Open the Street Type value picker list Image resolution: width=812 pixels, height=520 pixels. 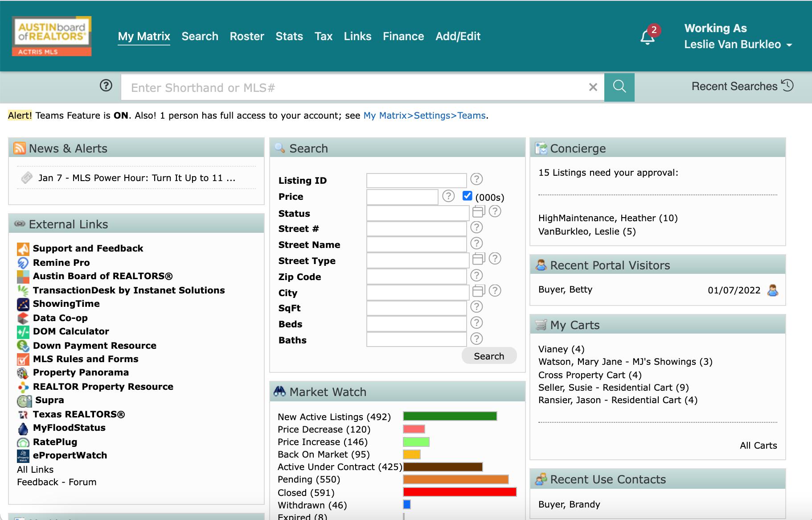click(x=479, y=259)
